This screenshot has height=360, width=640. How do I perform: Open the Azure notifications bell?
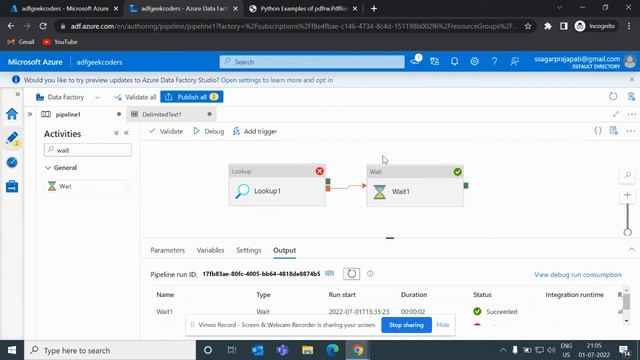click(454, 62)
